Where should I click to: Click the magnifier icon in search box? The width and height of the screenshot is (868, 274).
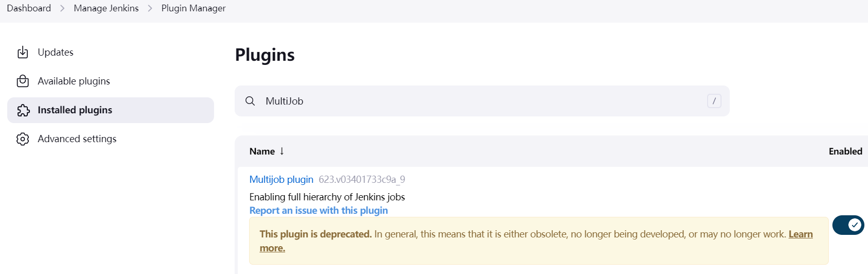click(x=250, y=101)
